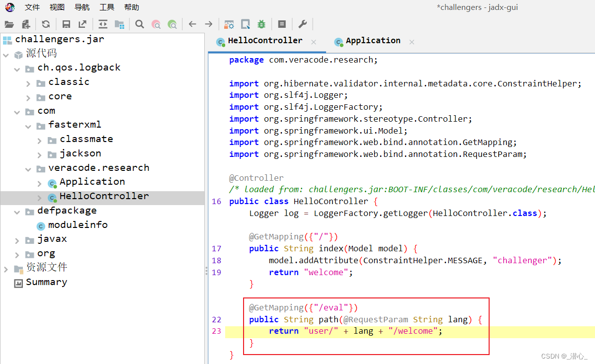
Task: Open the 文件 menu
Action: coord(32,7)
